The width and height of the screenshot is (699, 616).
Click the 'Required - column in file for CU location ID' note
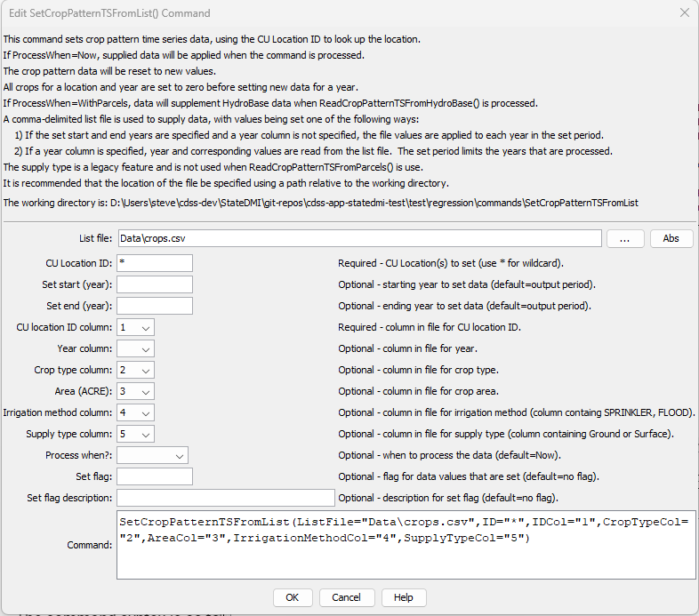[x=430, y=328]
